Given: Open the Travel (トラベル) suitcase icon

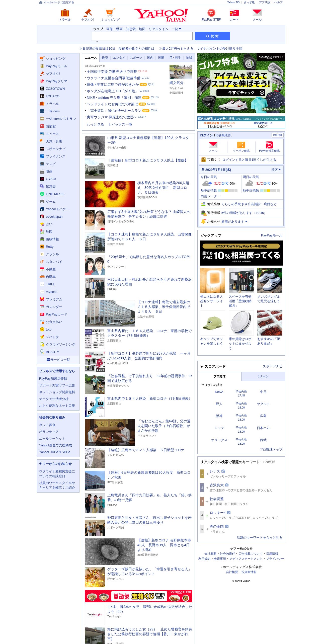Looking at the screenshot, I should pyautogui.click(x=65, y=13).
